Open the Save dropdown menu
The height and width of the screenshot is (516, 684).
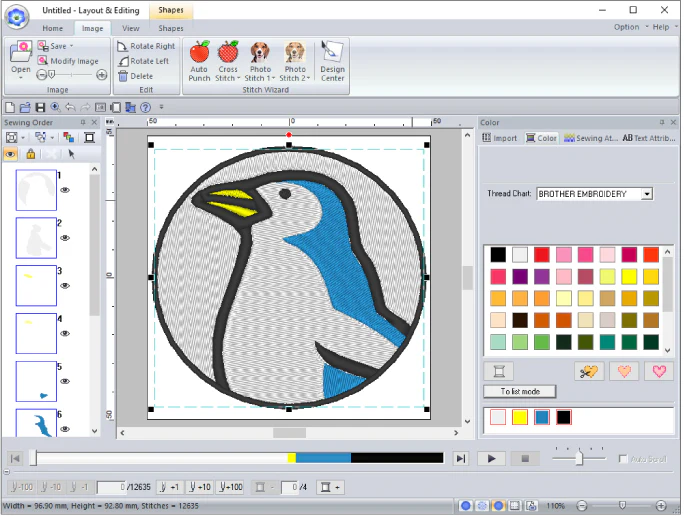tap(72, 46)
